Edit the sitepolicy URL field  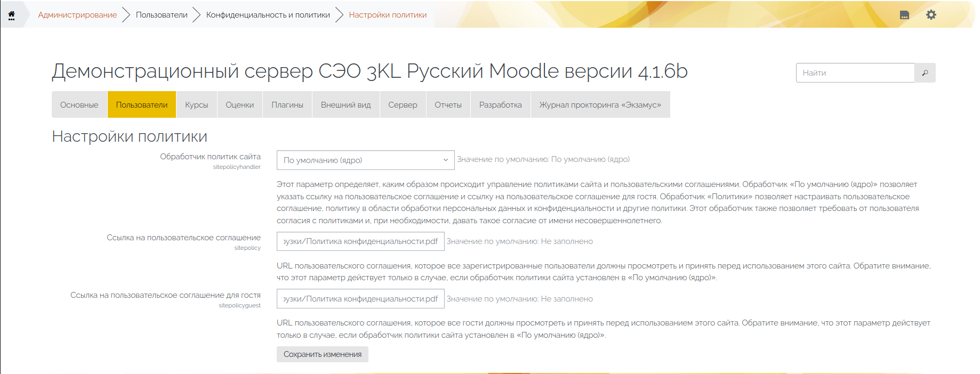pos(360,241)
